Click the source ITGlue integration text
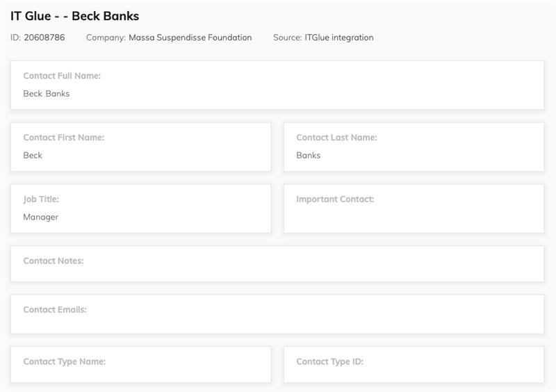 (x=339, y=38)
